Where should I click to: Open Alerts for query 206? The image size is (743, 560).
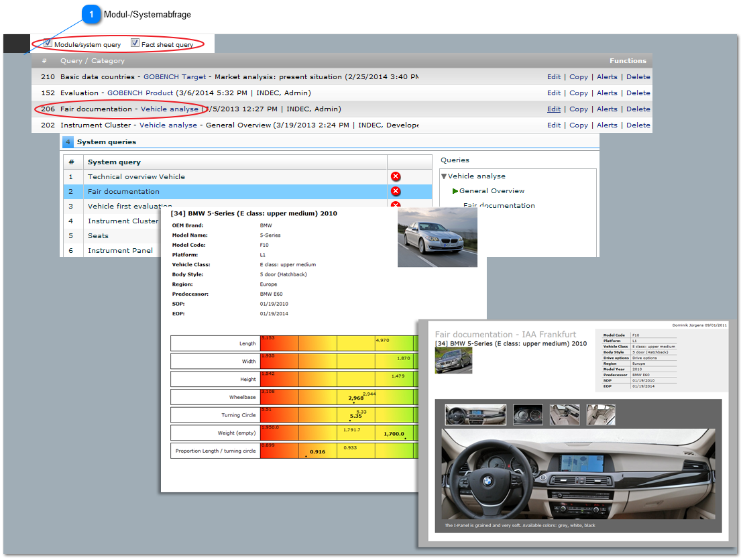pyautogui.click(x=607, y=109)
